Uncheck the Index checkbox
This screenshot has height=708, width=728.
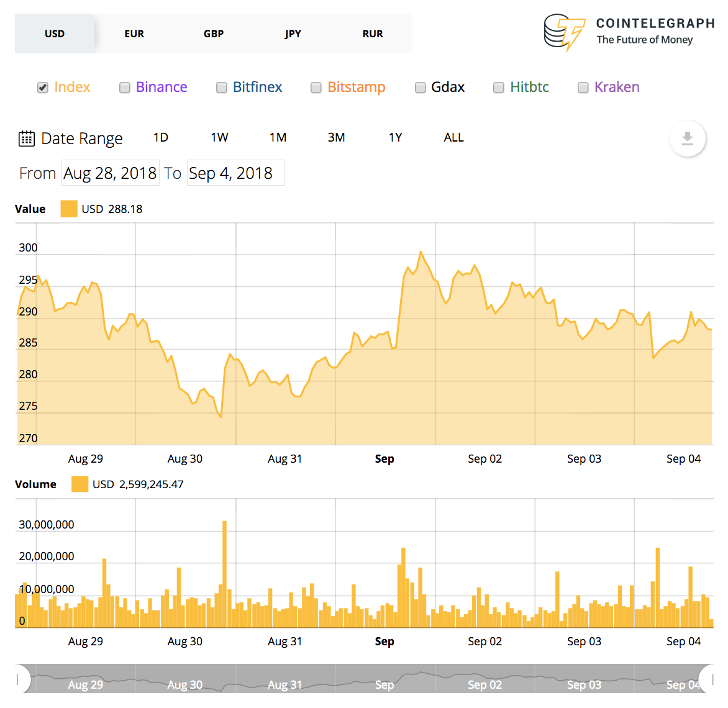click(43, 88)
